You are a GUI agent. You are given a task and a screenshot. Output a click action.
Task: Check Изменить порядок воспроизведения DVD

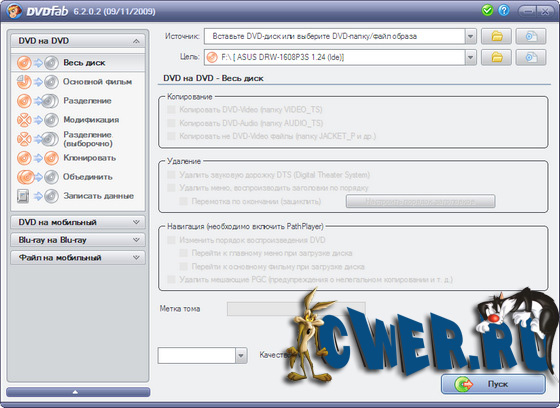(171, 240)
